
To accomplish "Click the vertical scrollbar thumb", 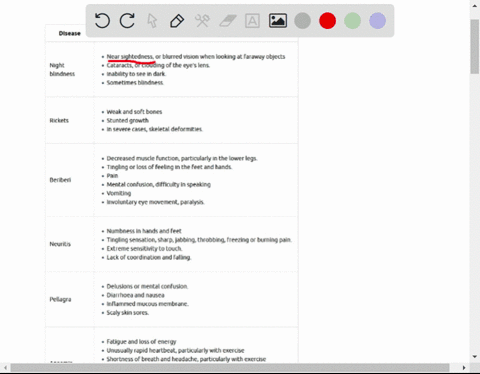I will coord(475,46).
